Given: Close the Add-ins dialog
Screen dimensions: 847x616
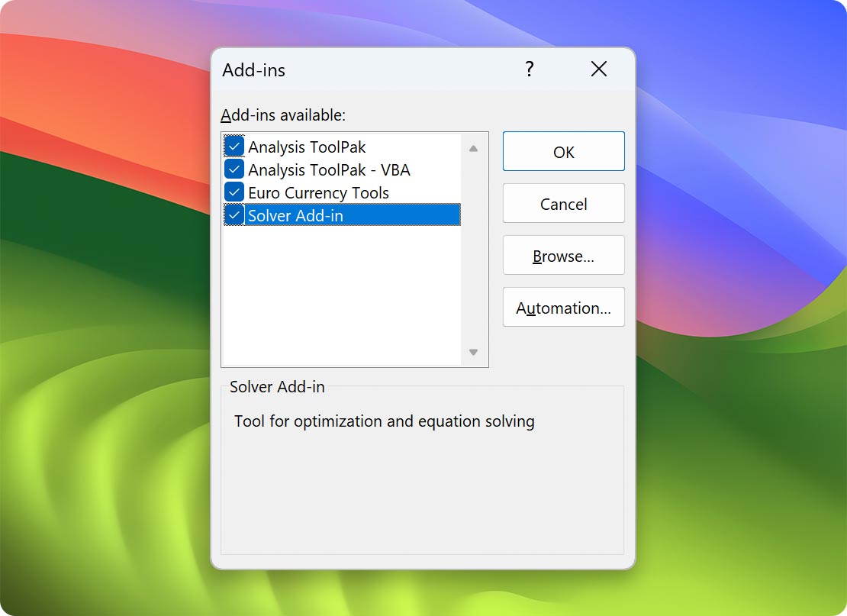Looking at the screenshot, I should (599, 69).
